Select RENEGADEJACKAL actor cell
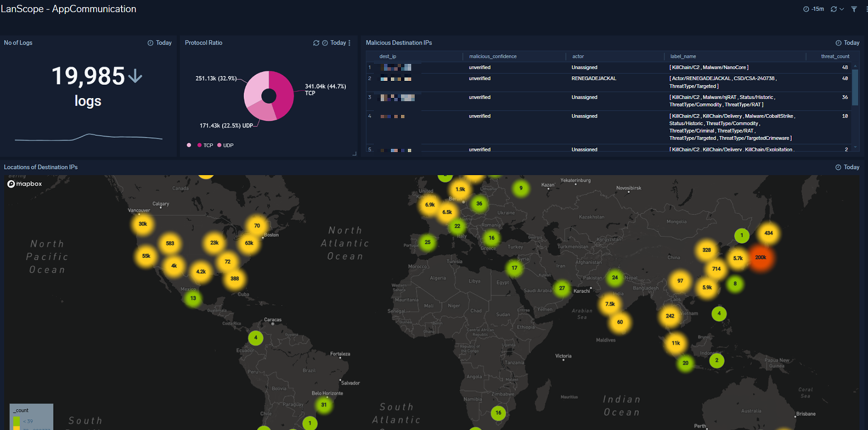Viewport: 868px width, 430px height. point(594,78)
